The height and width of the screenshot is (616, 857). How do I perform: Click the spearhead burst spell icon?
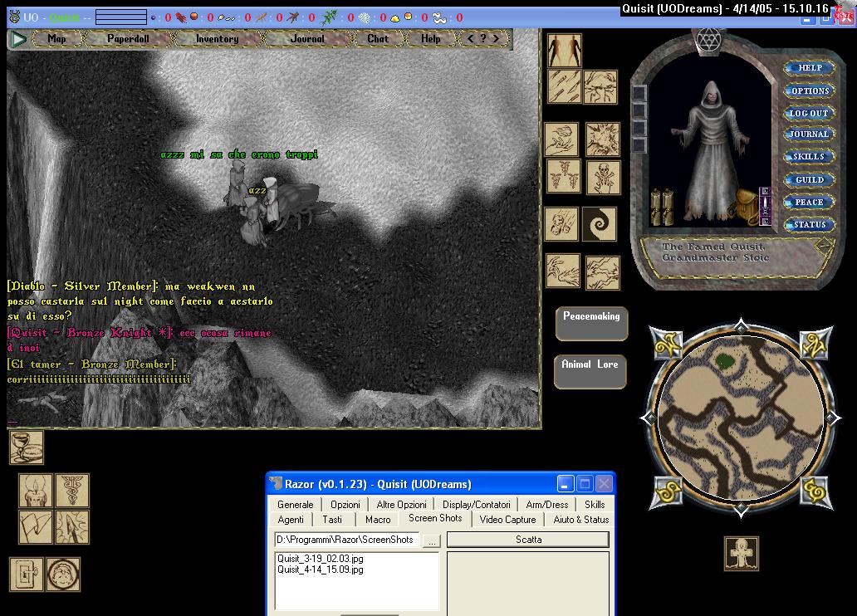(72, 527)
